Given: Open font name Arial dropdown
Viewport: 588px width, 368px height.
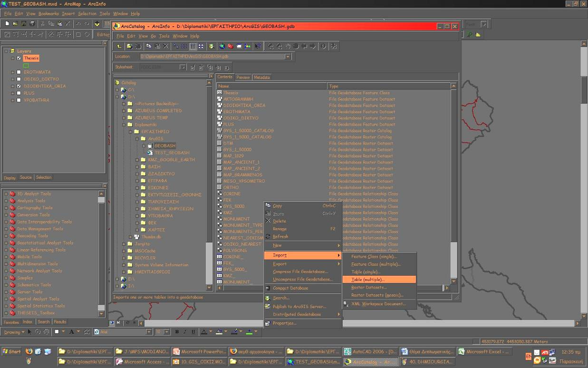Looking at the screenshot, I should coord(149,332).
